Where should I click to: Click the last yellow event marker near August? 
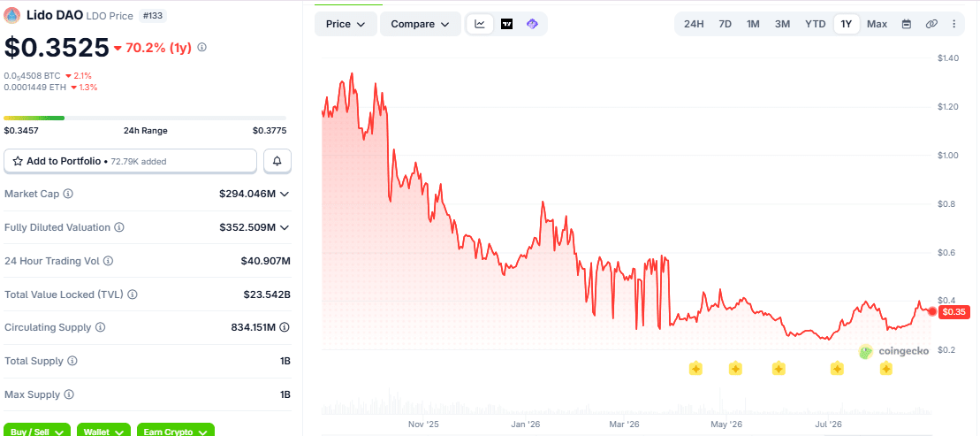coord(885,369)
